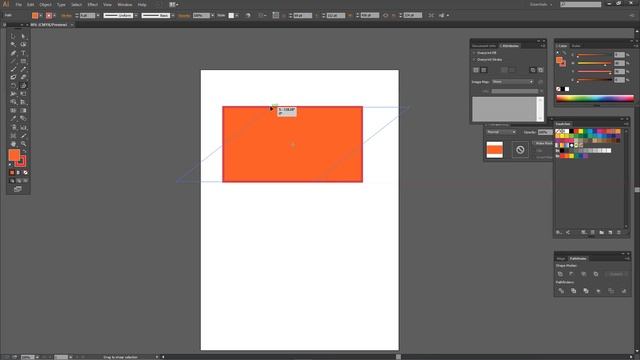Screen dimensions: 640x360
Task: Select the Eyedropper tool
Action: (13, 118)
